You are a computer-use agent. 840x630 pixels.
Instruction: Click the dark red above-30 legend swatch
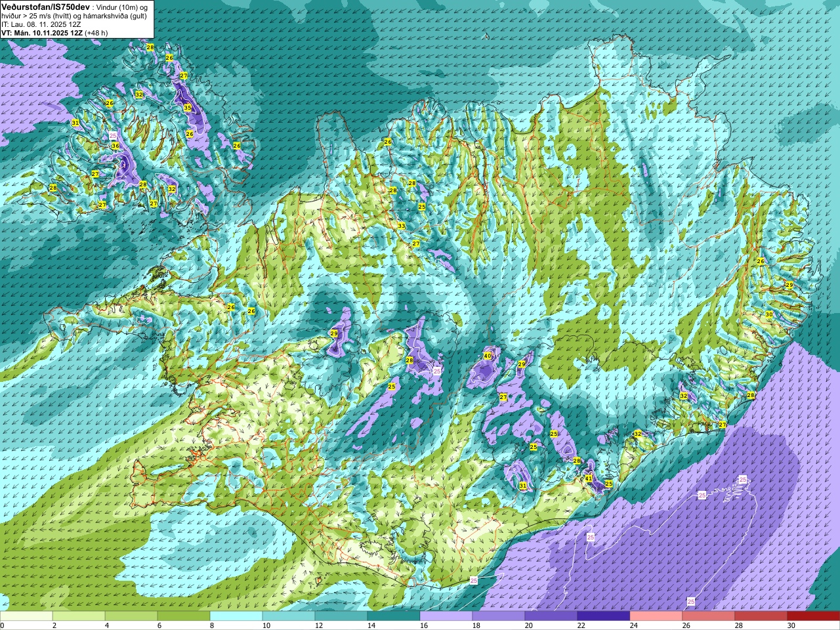click(814, 616)
